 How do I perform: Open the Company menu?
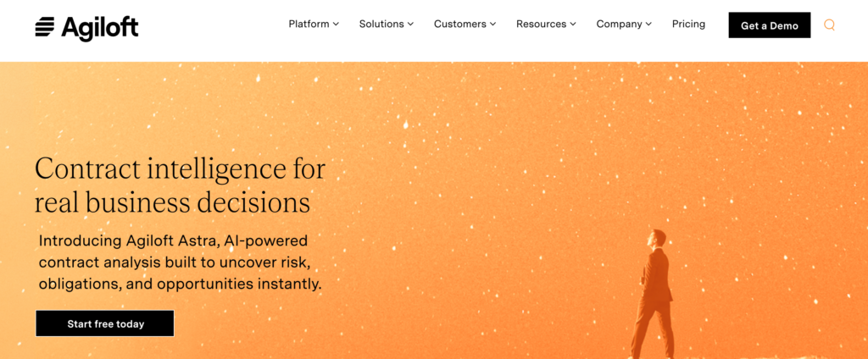tap(624, 25)
